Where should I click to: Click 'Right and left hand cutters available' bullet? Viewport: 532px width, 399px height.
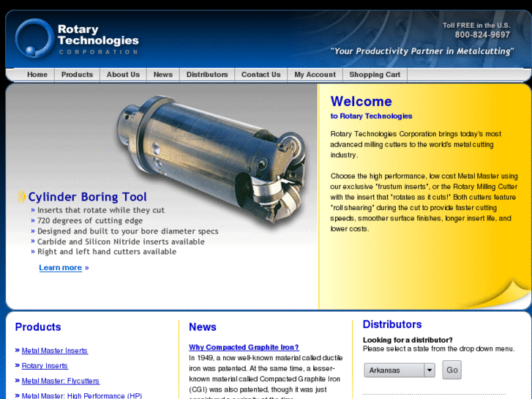[107, 252]
